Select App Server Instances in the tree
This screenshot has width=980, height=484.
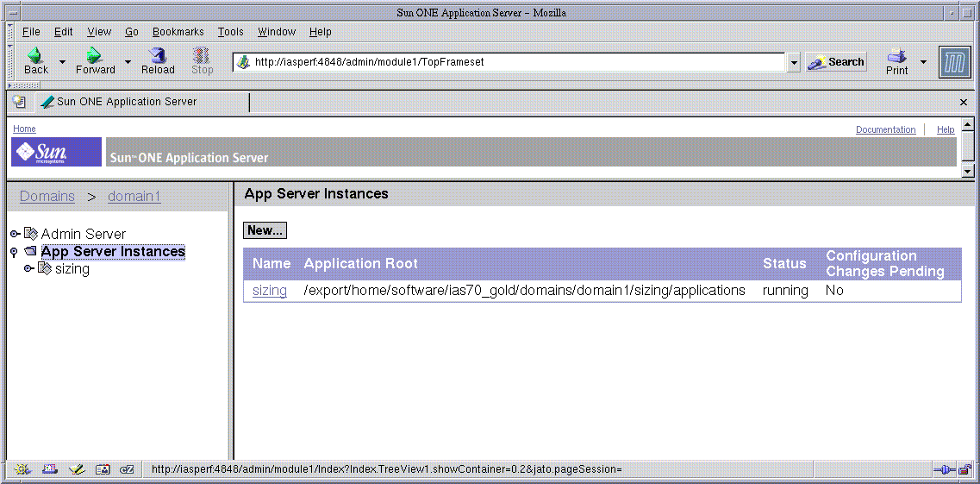pyautogui.click(x=113, y=251)
